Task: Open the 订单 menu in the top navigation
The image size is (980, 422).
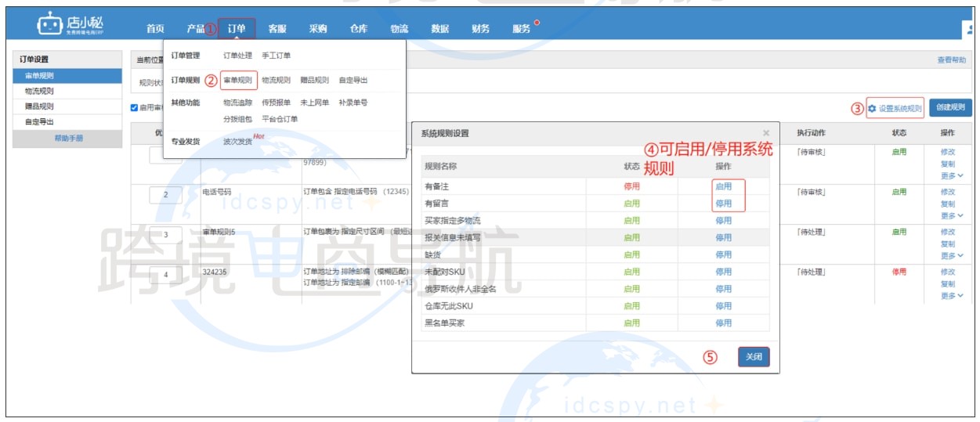Action: point(237,29)
